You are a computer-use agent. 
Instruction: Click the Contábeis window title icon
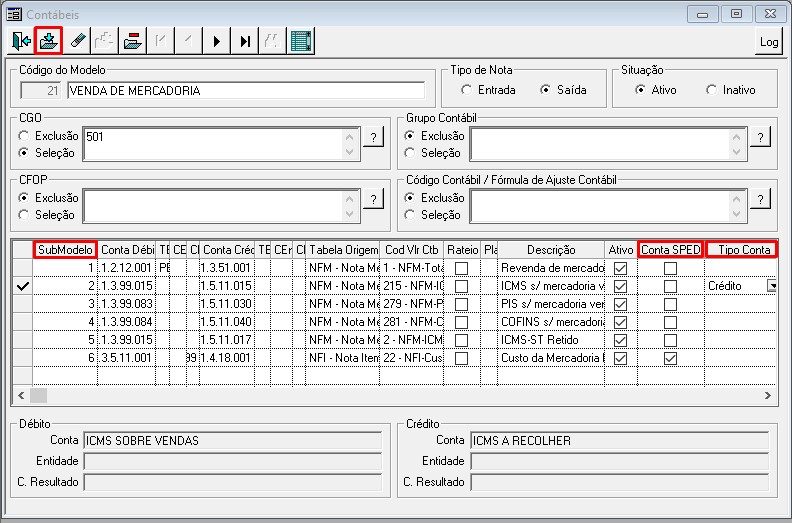tap(14, 14)
